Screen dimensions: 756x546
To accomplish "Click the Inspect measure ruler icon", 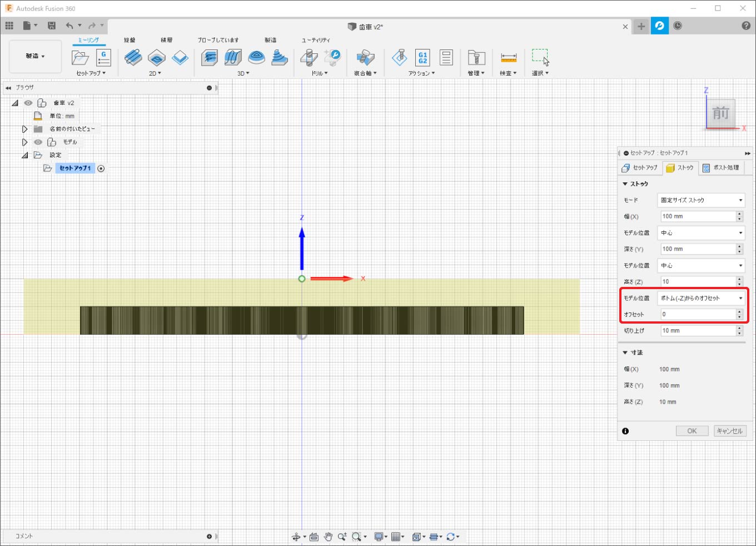I will click(x=508, y=57).
